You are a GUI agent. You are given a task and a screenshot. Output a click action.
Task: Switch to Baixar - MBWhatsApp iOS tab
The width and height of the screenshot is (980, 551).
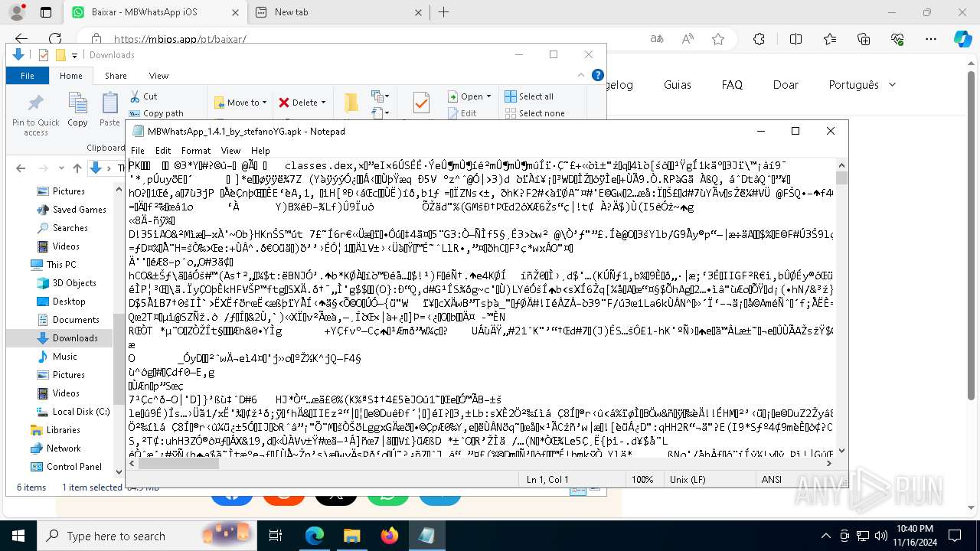[x=156, y=12]
